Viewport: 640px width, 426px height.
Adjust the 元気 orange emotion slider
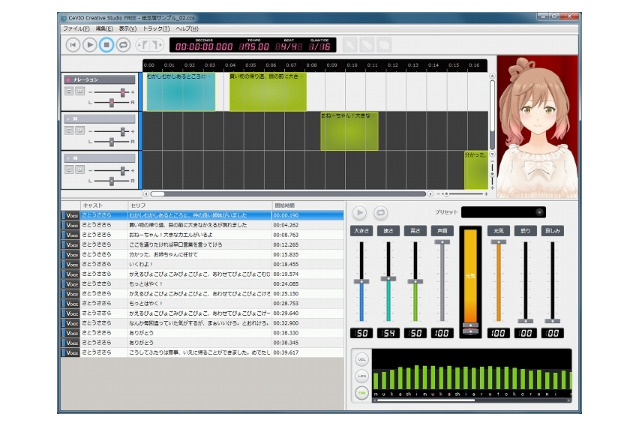(x=498, y=242)
